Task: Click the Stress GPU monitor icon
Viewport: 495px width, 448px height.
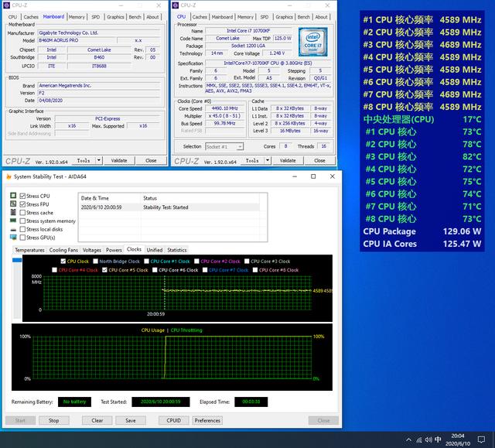Action: click(13, 237)
